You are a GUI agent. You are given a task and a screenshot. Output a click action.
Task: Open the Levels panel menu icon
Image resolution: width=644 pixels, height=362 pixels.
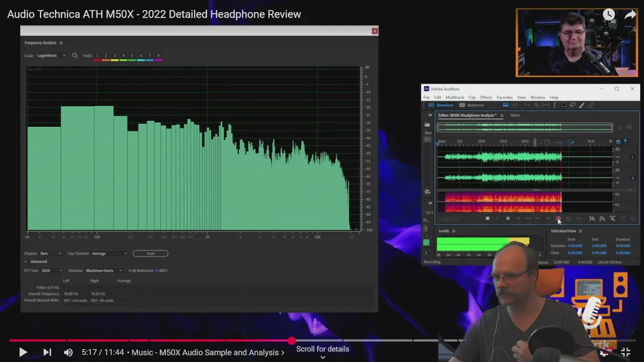coord(454,231)
